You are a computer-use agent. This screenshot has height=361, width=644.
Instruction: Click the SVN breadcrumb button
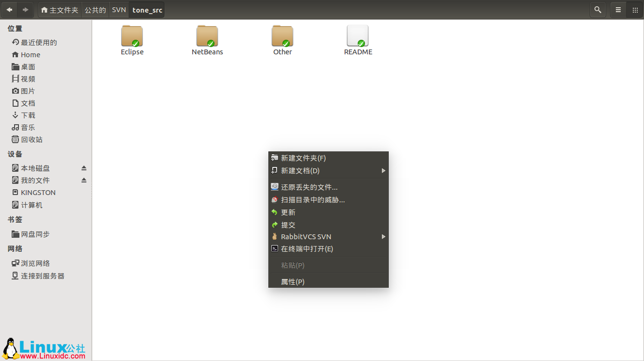pos(118,10)
